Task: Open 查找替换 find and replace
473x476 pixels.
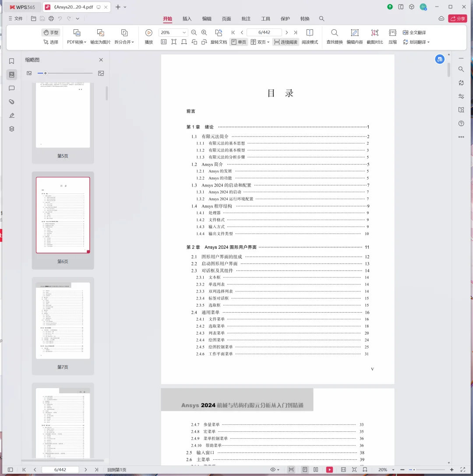Action: click(335, 36)
